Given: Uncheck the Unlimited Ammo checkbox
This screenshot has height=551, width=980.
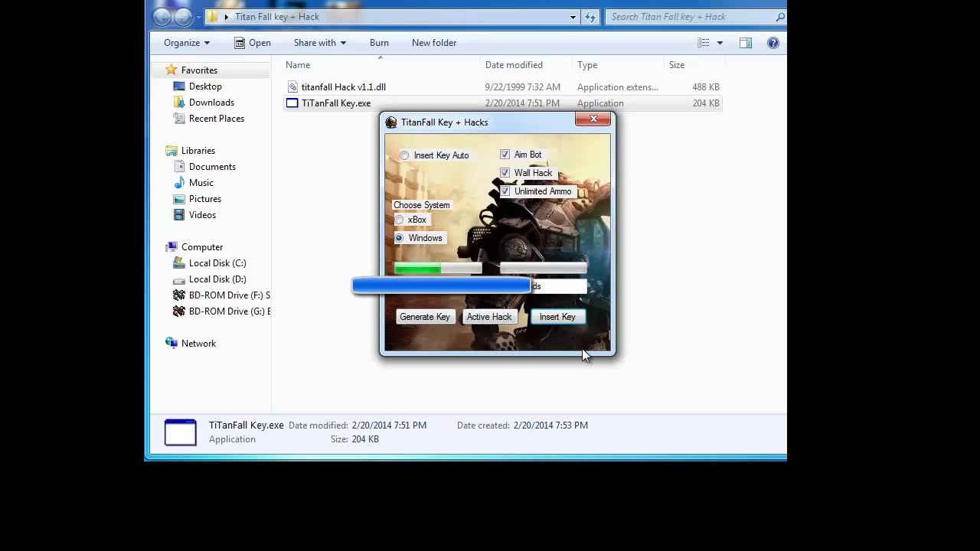Looking at the screenshot, I should pyautogui.click(x=505, y=191).
